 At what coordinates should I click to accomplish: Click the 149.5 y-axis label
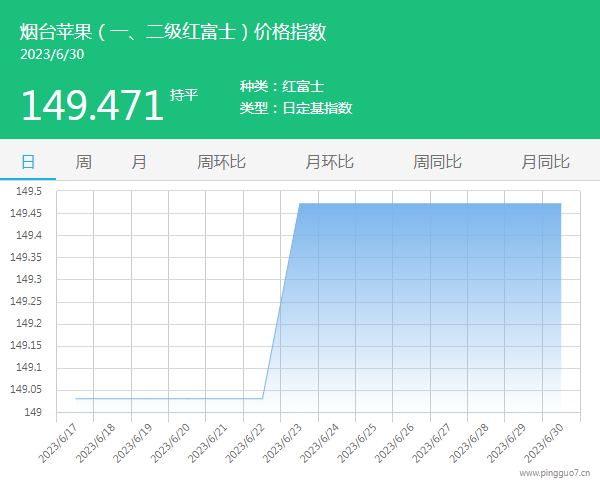point(27,191)
